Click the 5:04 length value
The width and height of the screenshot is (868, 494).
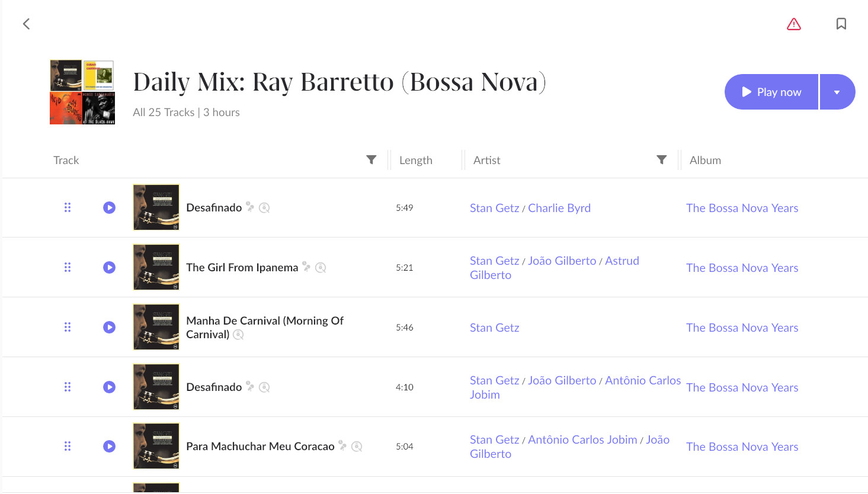click(x=405, y=447)
